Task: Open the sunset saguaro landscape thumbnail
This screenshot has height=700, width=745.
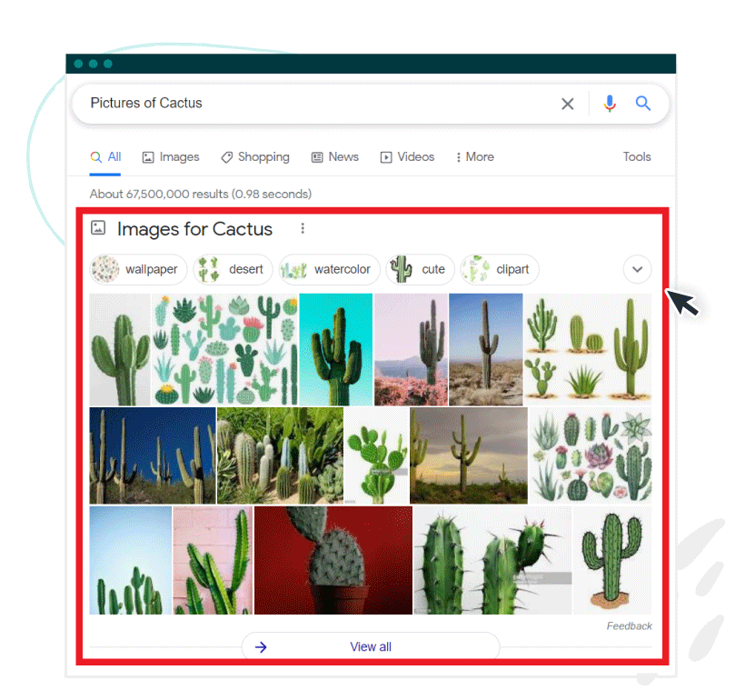Action: click(469, 455)
